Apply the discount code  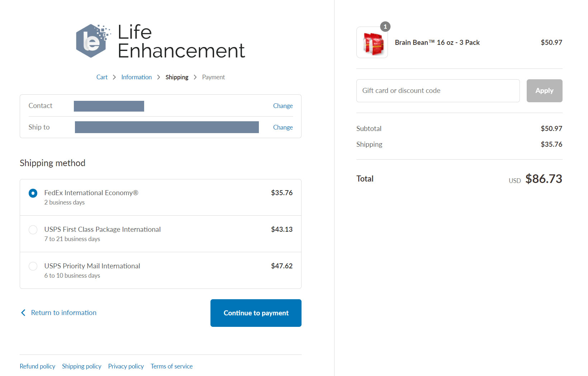[x=544, y=91]
